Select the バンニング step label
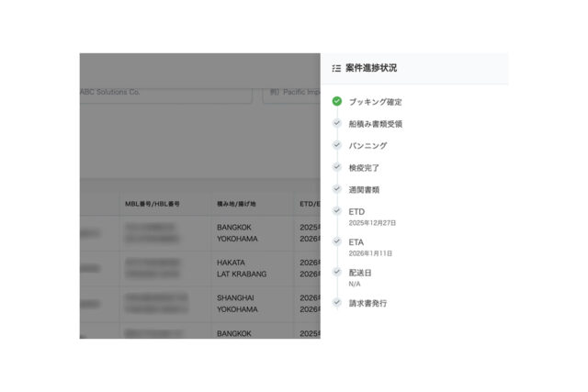The image size is (588, 392). coord(367,146)
